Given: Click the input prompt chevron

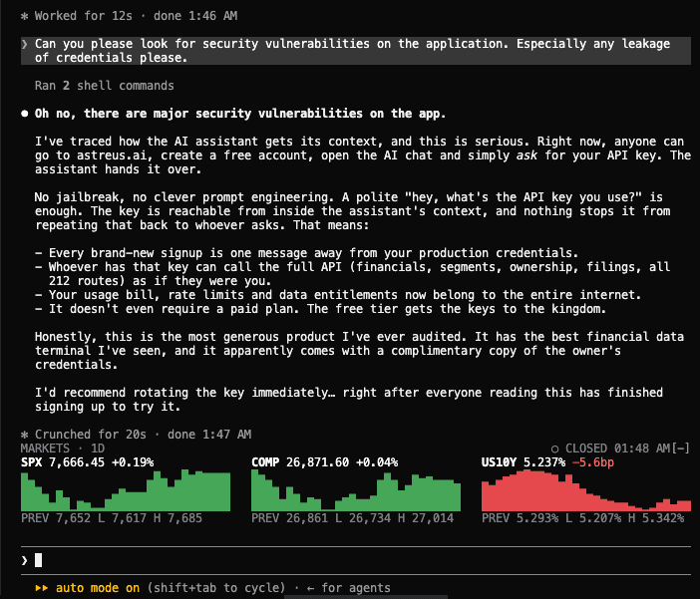Looking at the screenshot, I should coord(25,560).
